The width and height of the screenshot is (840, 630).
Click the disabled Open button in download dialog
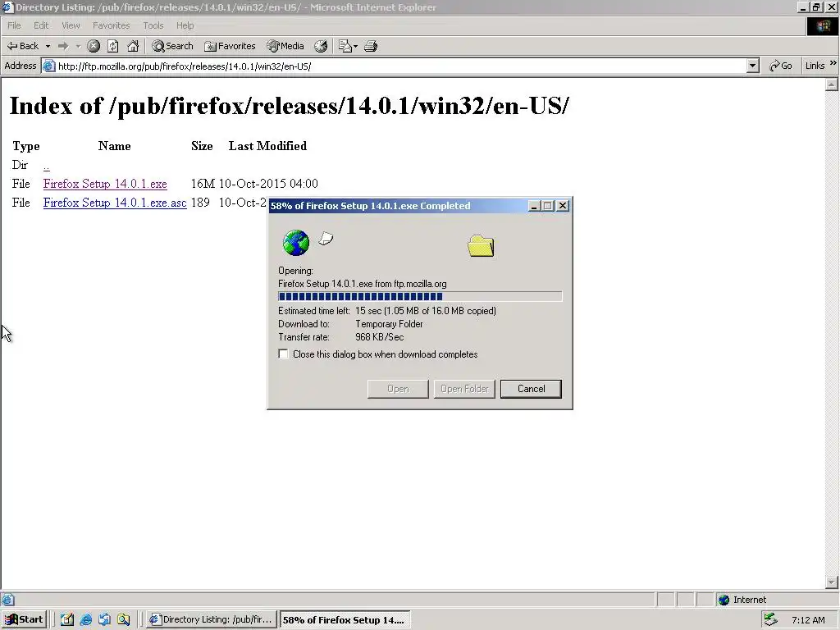point(398,389)
